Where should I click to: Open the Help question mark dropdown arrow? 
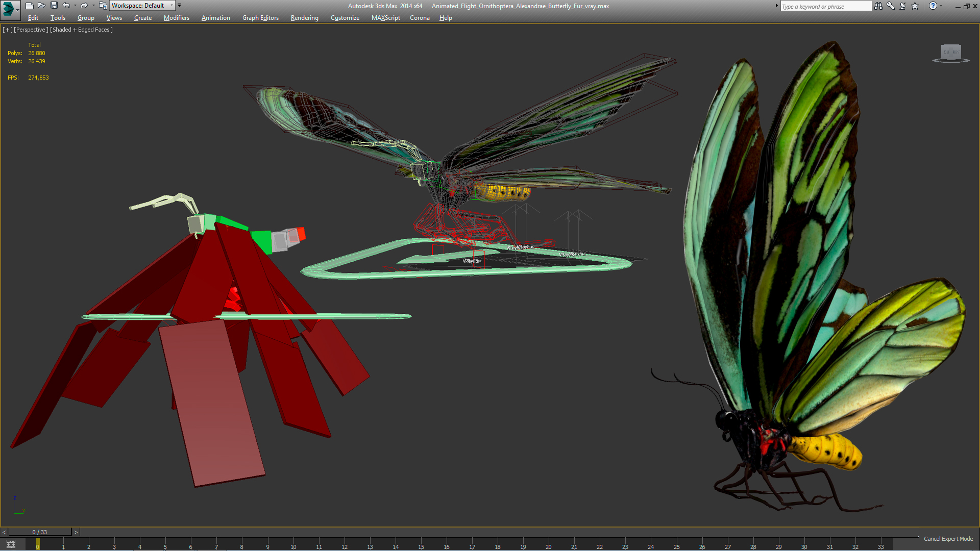click(x=941, y=6)
